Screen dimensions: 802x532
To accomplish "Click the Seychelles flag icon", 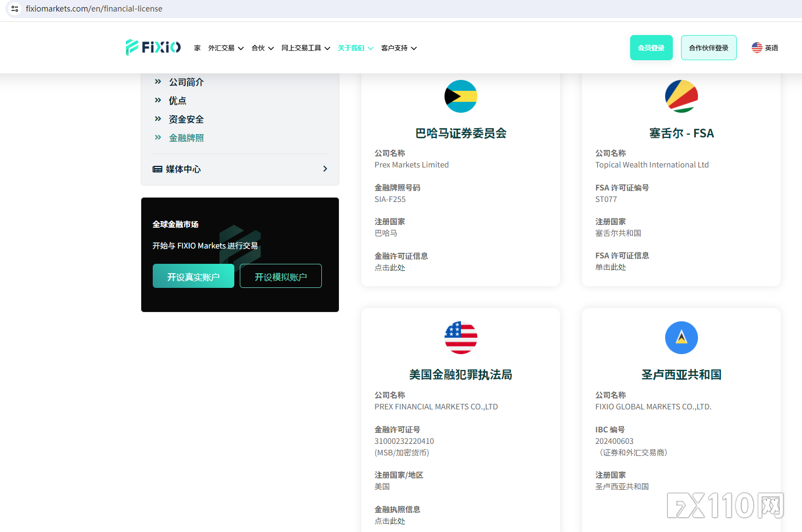I will tap(681, 96).
